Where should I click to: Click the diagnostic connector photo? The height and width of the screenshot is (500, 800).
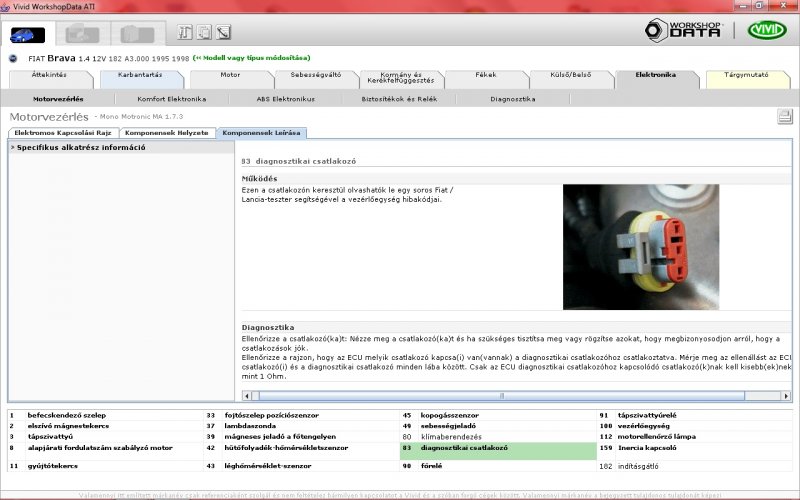(641, 247)
